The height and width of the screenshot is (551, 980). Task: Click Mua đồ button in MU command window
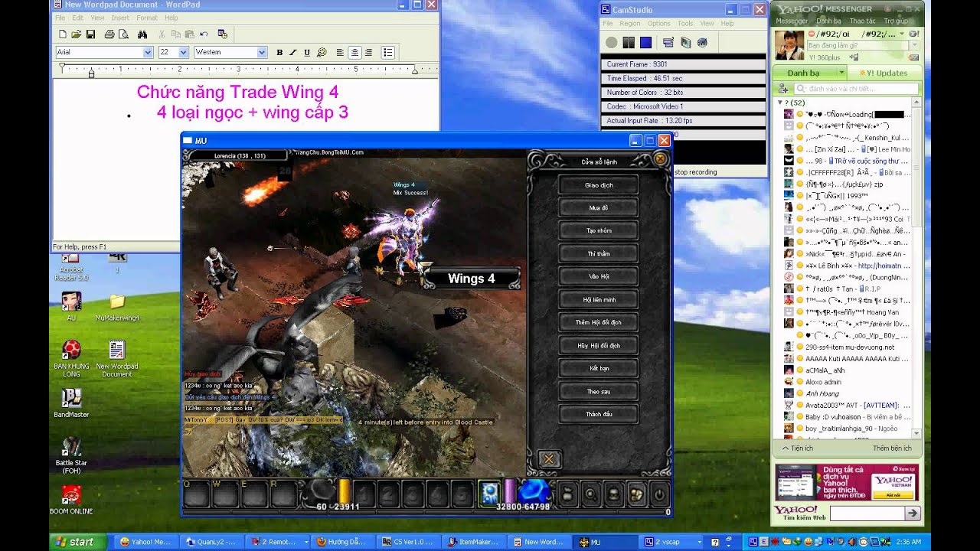599,208
